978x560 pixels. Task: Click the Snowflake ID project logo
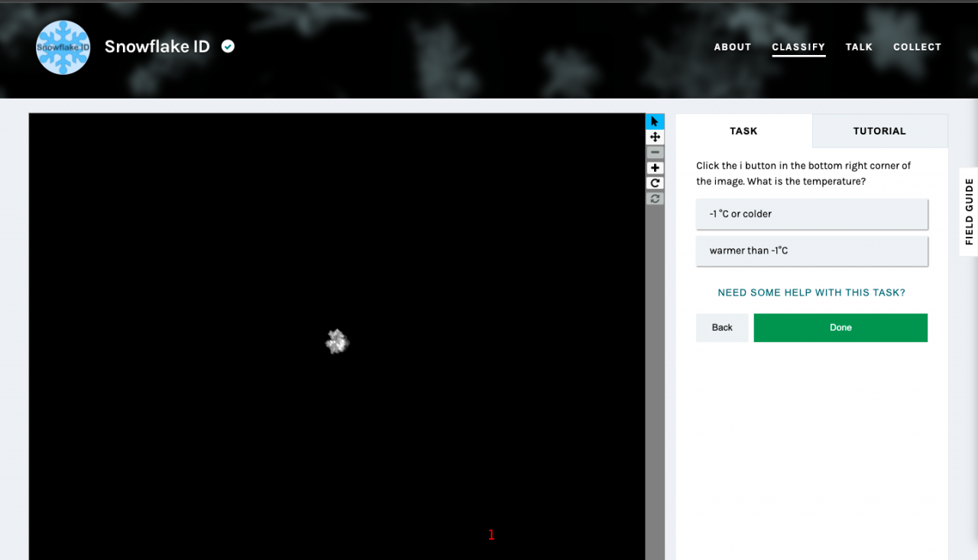tap(63, 47)
